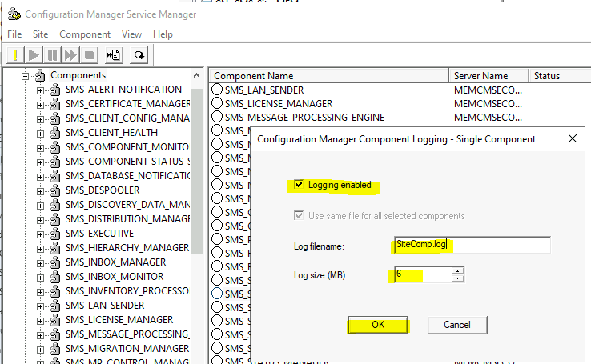Click the Log size (MB) input field
This screenshot has width=591, height=364.
(x=424, y=274)
